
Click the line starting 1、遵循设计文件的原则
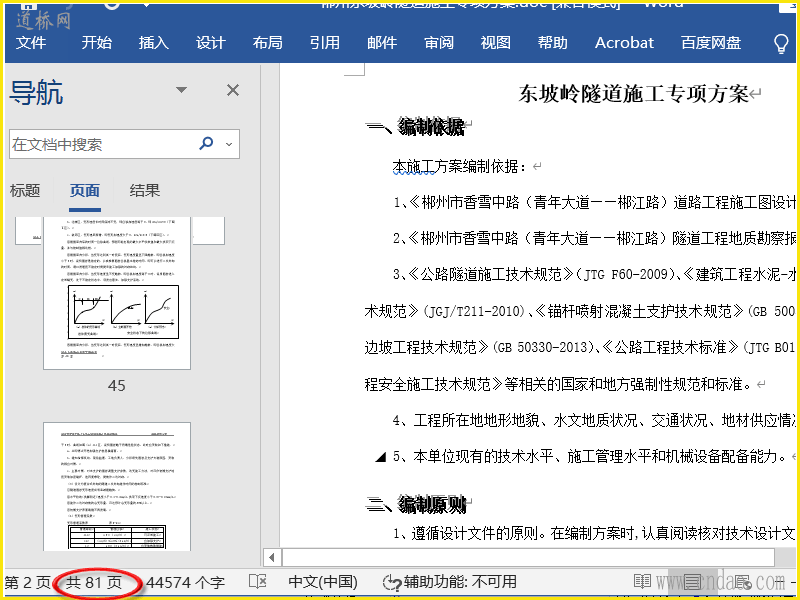click(x=594, y=534)
